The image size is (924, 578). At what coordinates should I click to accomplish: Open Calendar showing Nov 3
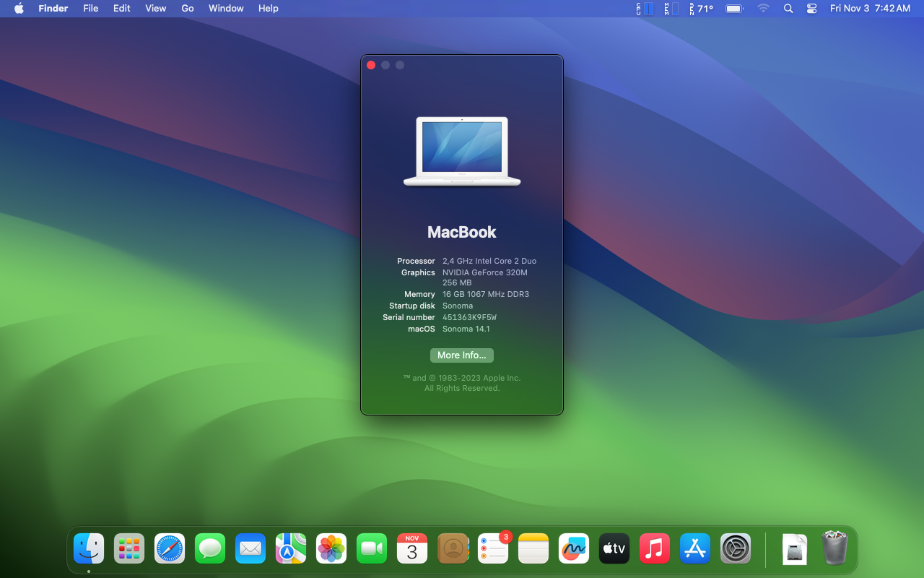click(x=412, y=549)
